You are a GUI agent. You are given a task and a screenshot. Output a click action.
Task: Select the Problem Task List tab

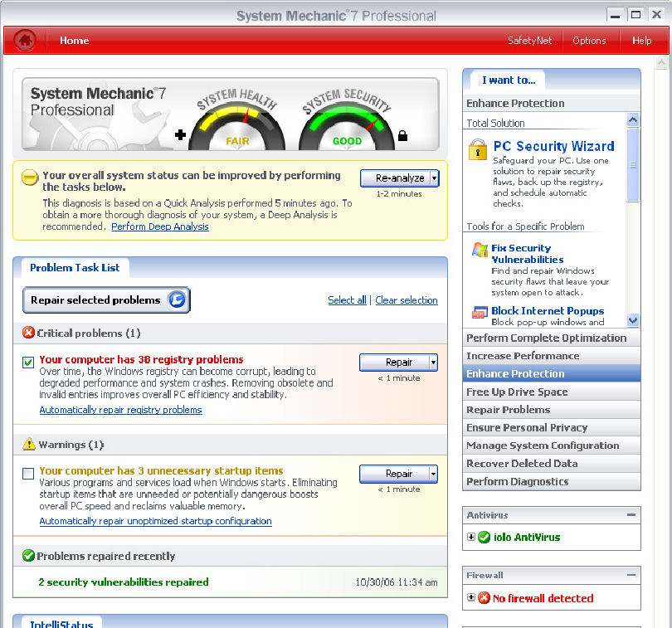pyautogui.click(x=75, y=268)
